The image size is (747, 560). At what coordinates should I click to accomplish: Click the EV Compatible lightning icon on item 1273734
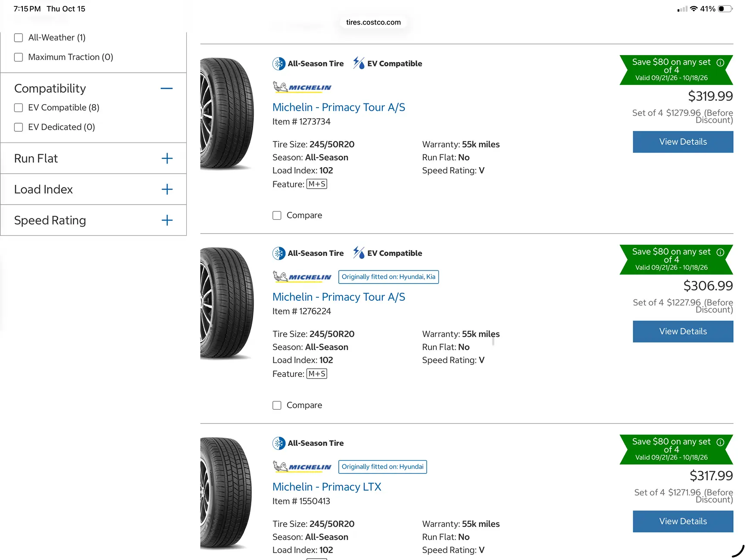pos(359,63)
